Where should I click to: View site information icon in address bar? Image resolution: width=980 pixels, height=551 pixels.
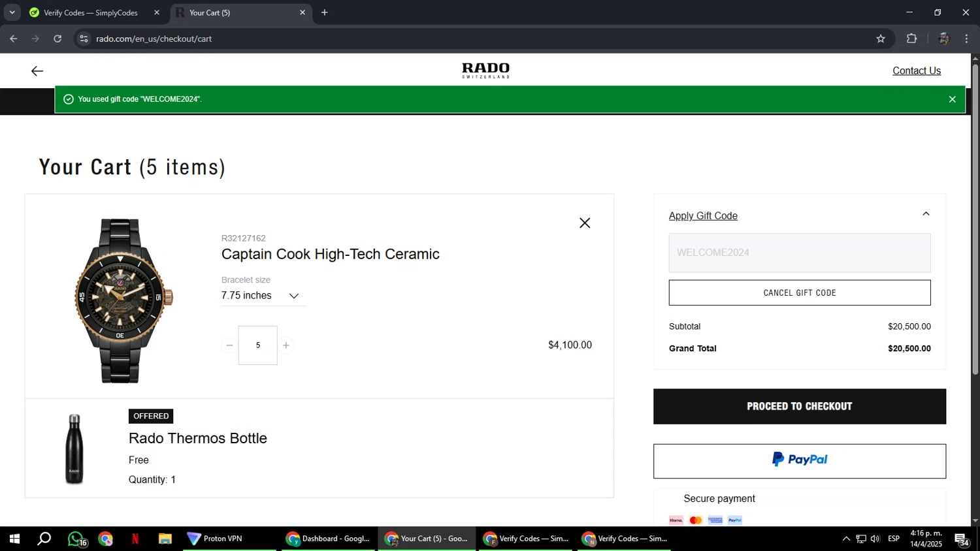84,39
